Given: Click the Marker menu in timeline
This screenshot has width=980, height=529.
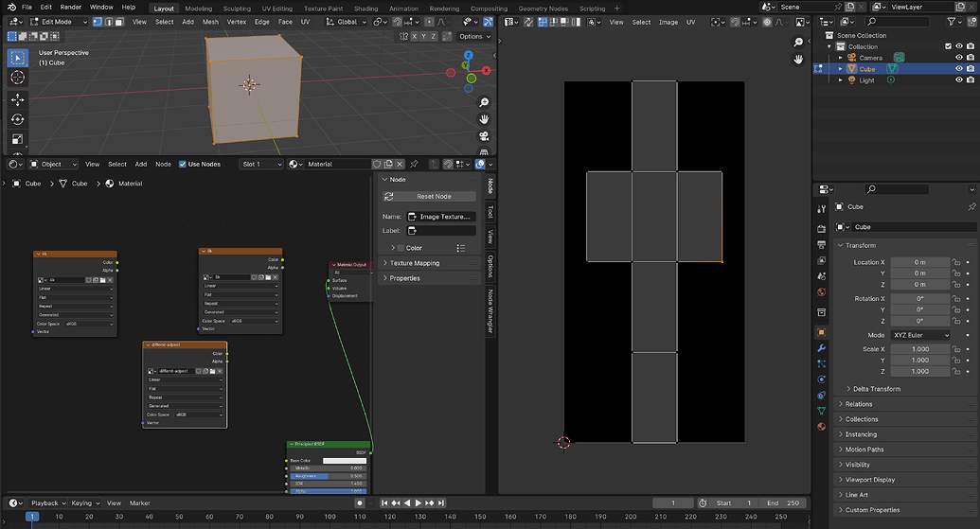Looking at the screenshot, I should pyautogui.click(x=140, y=503).
